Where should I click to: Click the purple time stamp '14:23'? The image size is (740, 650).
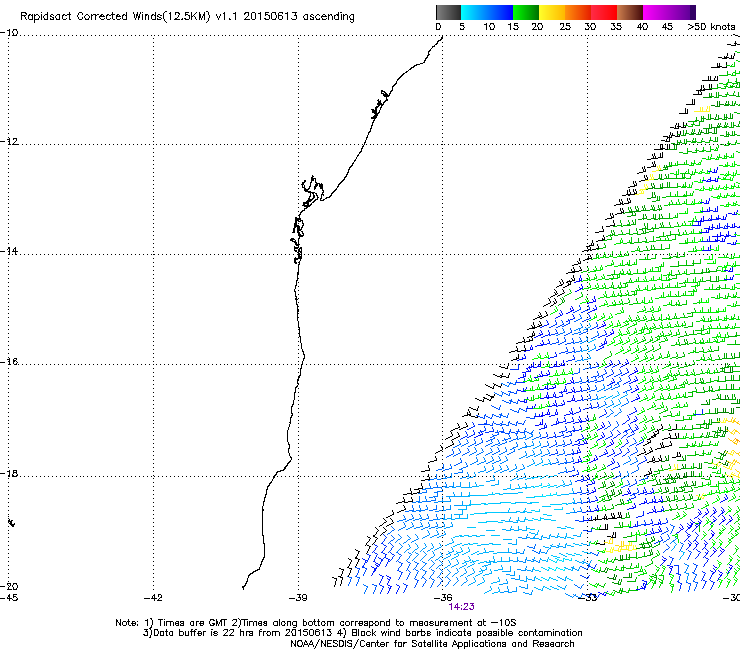click(462, 607)
